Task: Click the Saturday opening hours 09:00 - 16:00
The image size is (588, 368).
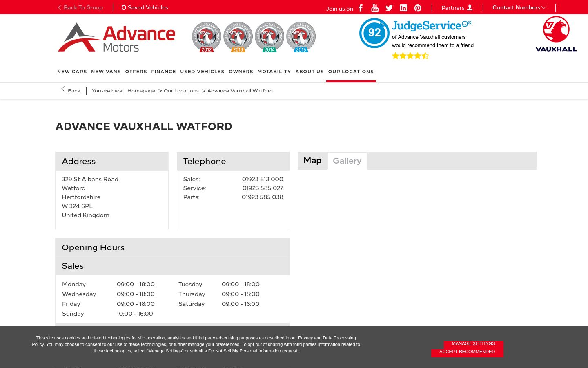Action: tap(241, 304)
